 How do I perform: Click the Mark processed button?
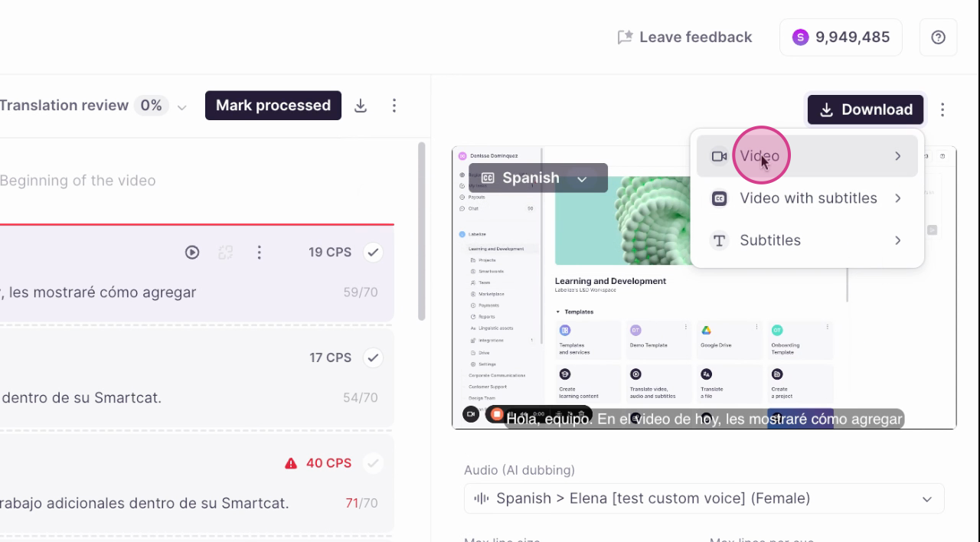click(x=273, y=106)
